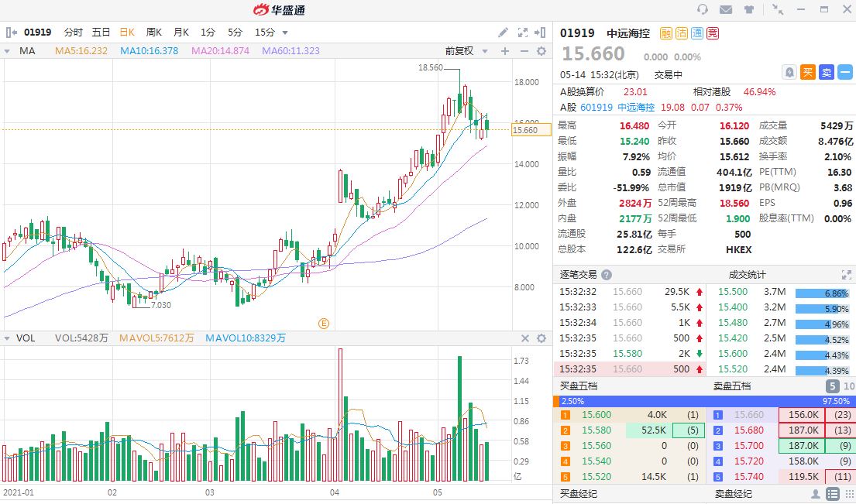Screen dimensions: 856x504
Task: Click the orange 买 buy button
Action: click(808, 72)
